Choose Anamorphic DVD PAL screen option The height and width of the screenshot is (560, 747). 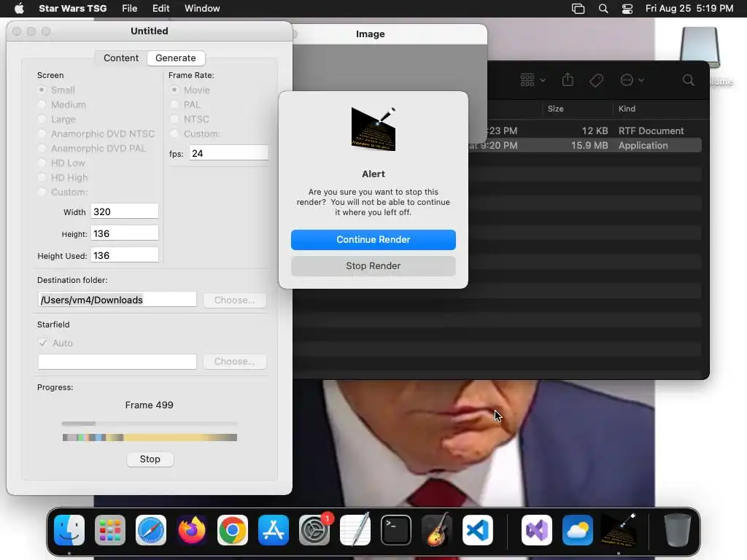42,148
